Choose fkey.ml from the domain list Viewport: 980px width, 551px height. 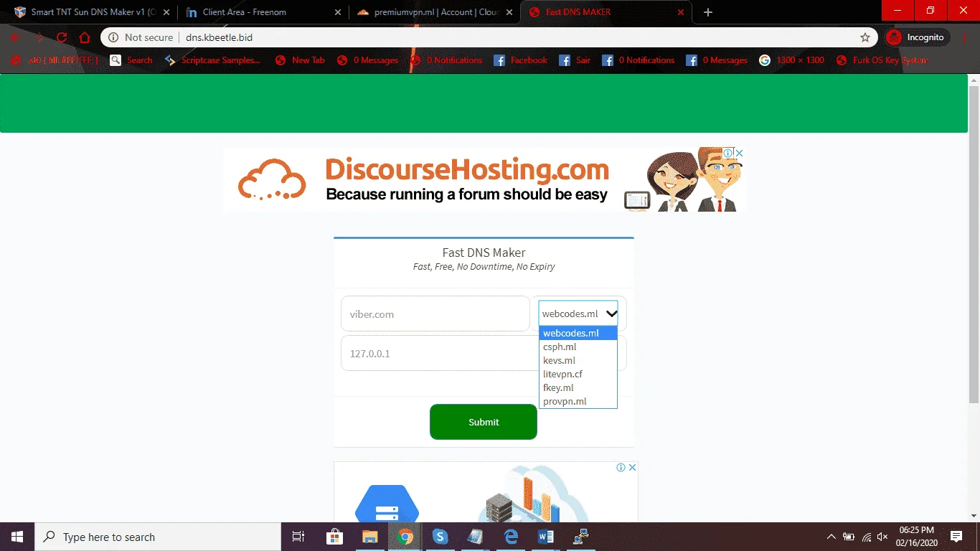click(578, 387)
